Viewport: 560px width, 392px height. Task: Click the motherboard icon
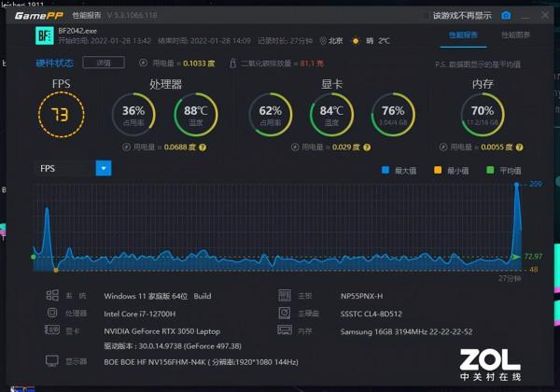coord(286,296)
